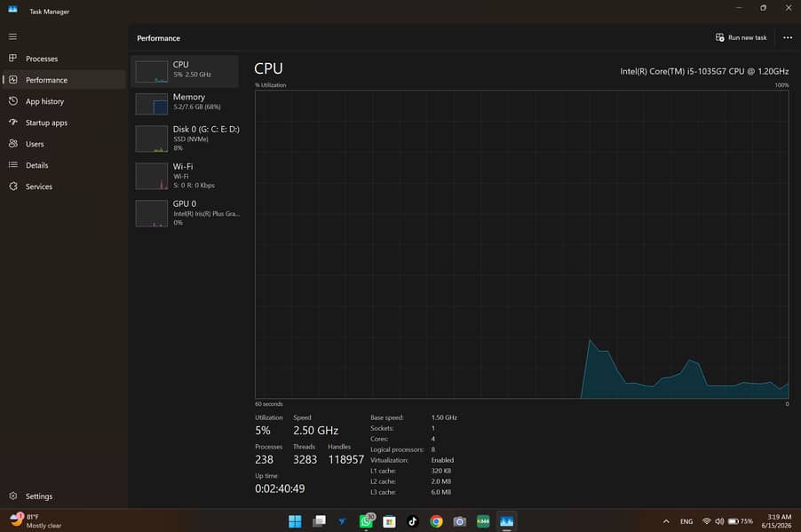Select the Processes icon in sidebar

click(13, 59)
